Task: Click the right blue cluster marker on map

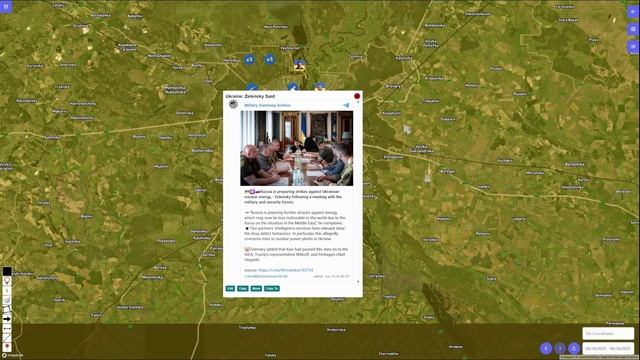Action: click(269, 60)
